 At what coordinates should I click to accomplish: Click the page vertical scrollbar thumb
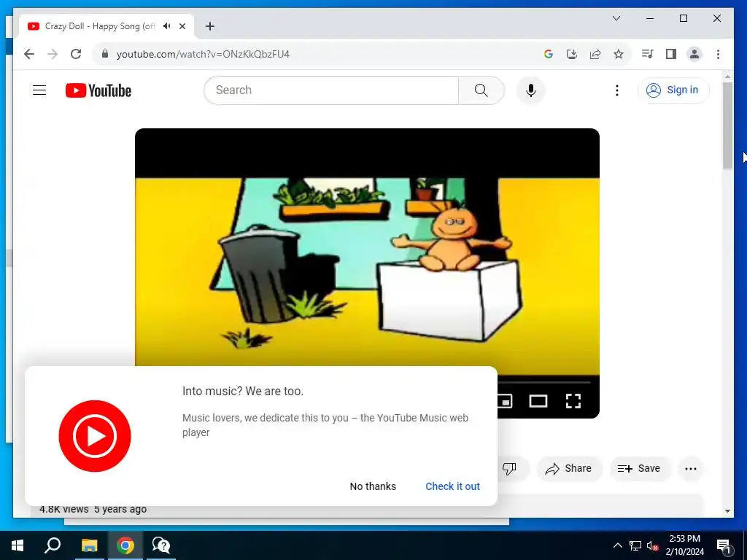coord(727,125)
